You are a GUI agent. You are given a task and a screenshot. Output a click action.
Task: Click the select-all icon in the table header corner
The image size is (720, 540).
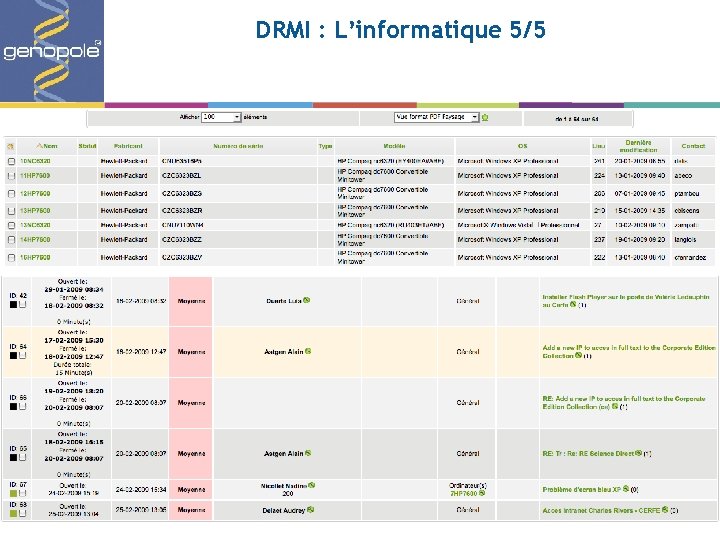click(10, 146)
